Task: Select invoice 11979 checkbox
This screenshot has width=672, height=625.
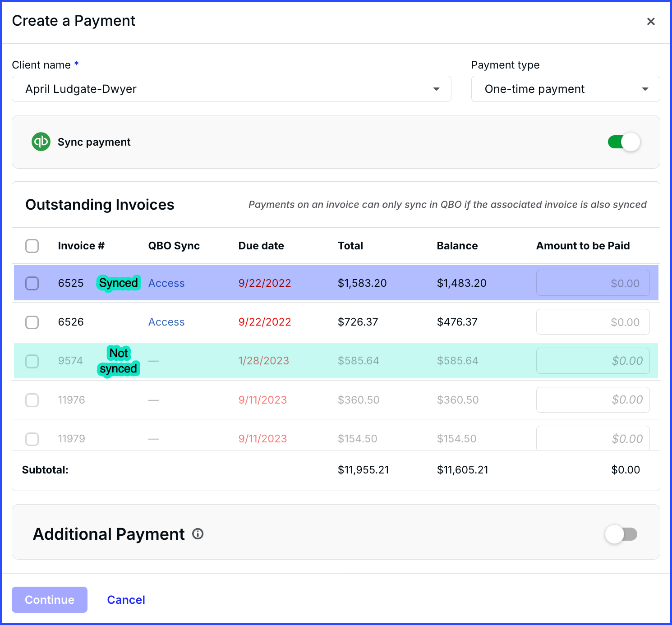Action: pos(32,439)
